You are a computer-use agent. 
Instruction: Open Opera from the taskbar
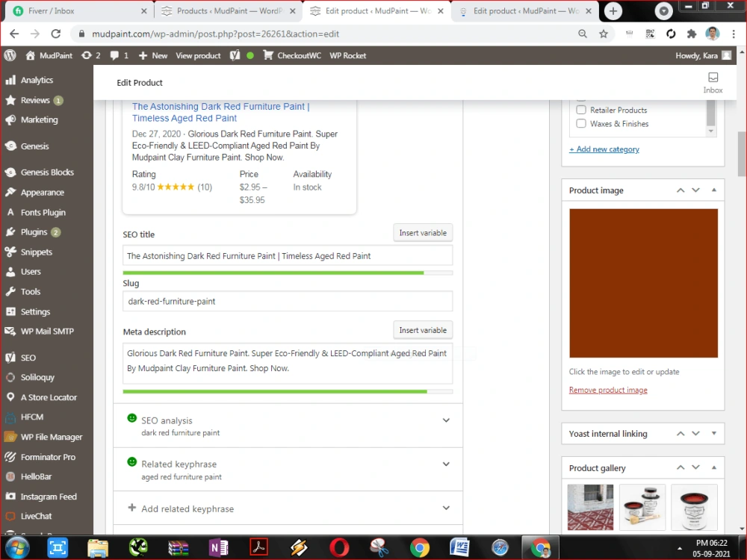coord(339,547)
